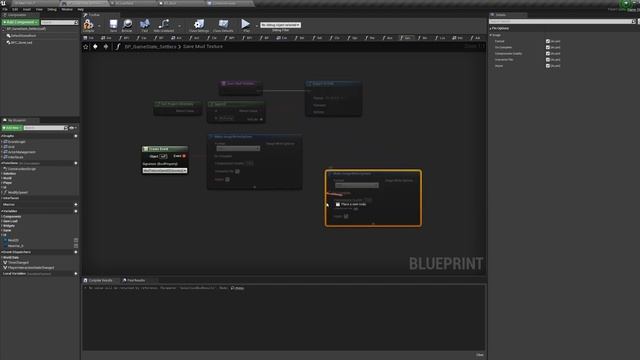Click the Unreal Engine logo icon
The width and height of the screenshot is (640, 360).
coord(3,3)
